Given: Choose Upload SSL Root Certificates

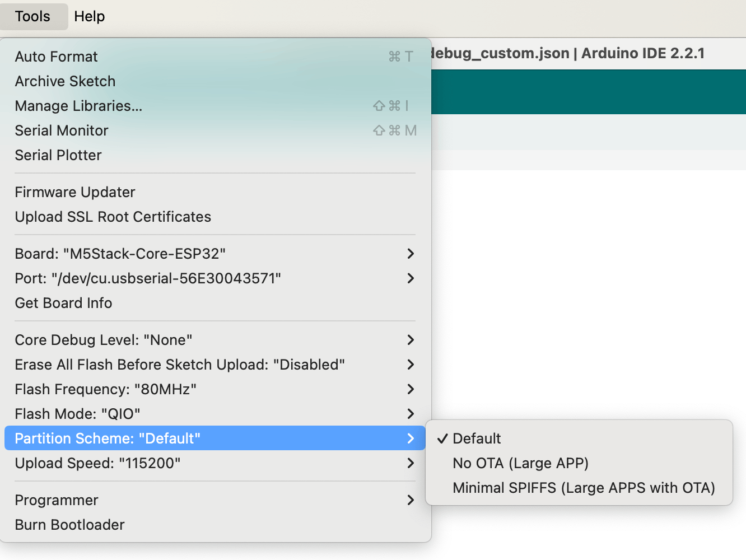Looking at the screenshot, I should coord(215,217).
